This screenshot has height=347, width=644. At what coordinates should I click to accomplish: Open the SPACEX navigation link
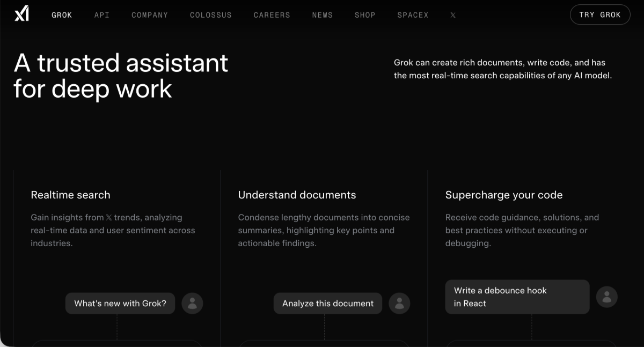[x=413, y=15]
